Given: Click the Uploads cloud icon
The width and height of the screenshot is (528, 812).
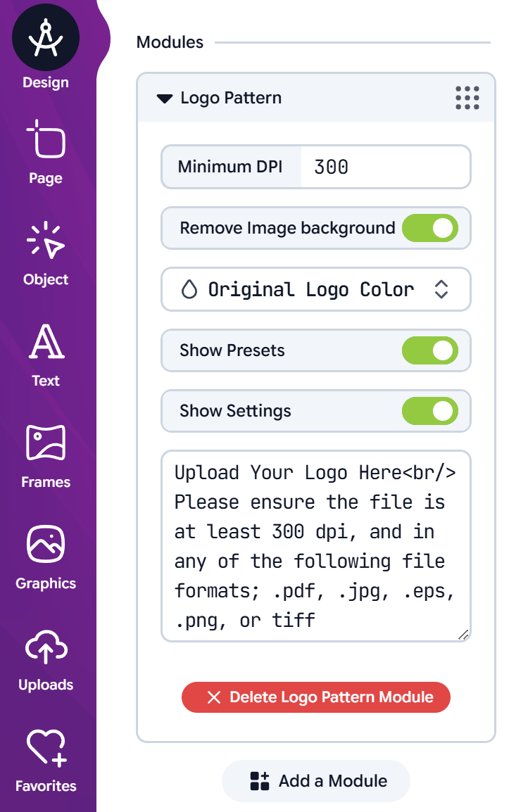Looking at the screenshot, I should pyautogui.click(x=45, y=645).
